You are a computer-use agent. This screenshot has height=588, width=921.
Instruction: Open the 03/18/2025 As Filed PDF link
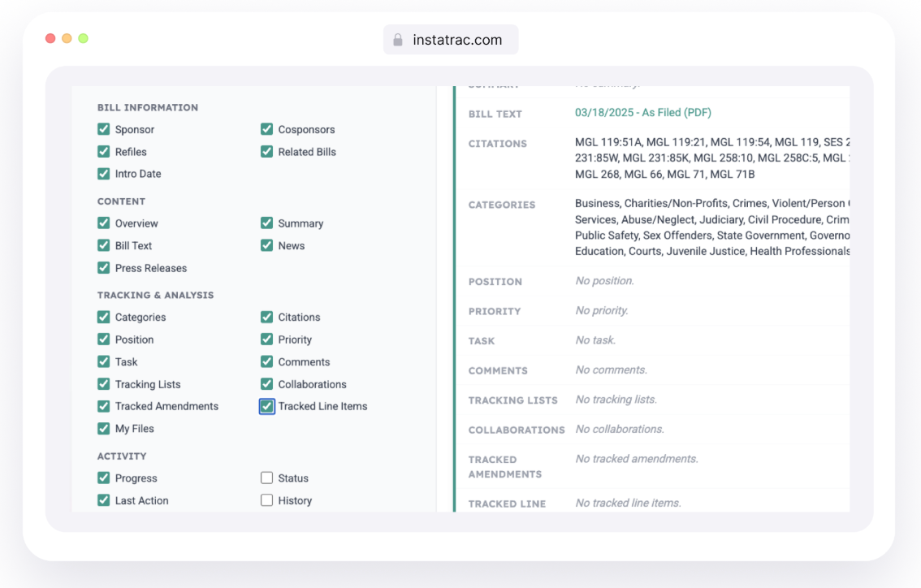[x=642, y=113]
